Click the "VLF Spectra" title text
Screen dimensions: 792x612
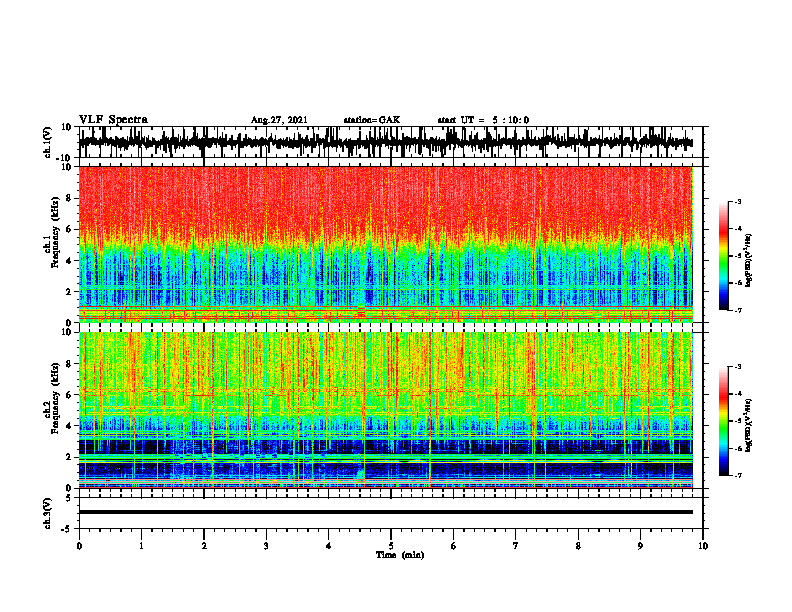click(x=113, y=120)
